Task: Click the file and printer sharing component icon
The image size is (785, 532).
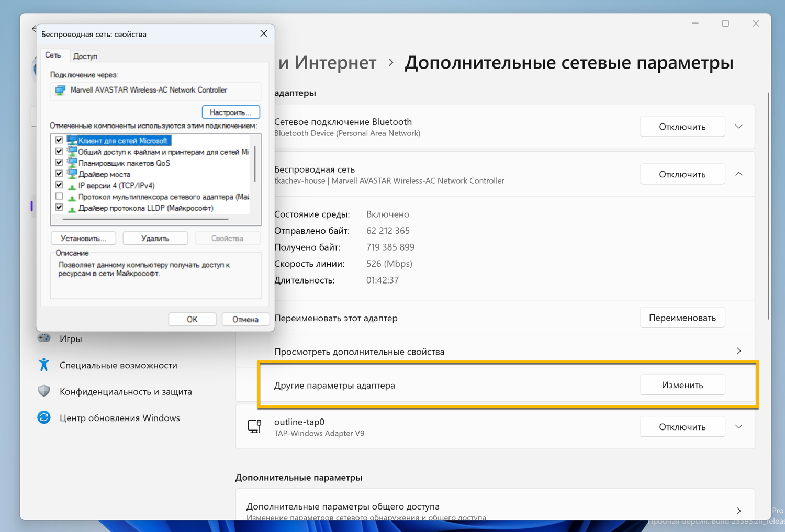Action: coord(72,152)
